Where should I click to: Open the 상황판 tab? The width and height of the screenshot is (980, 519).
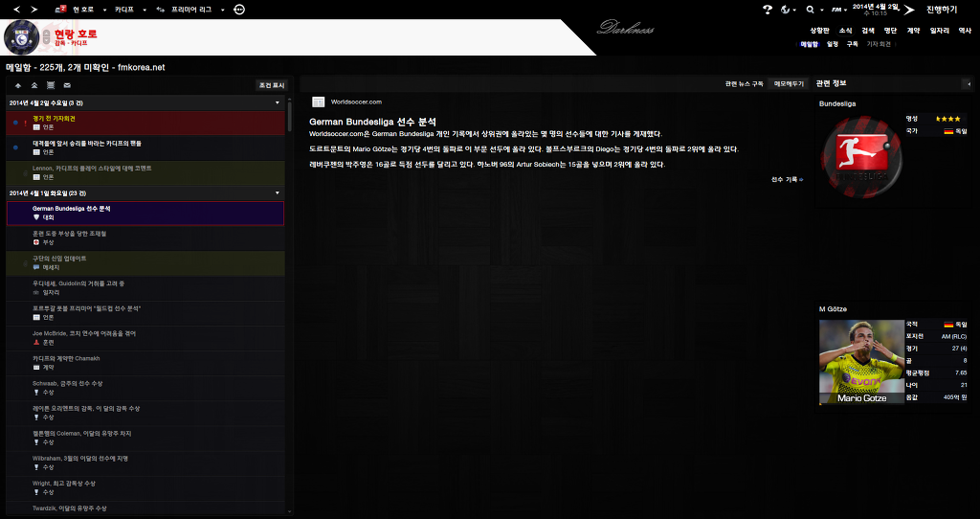[819, 30]
